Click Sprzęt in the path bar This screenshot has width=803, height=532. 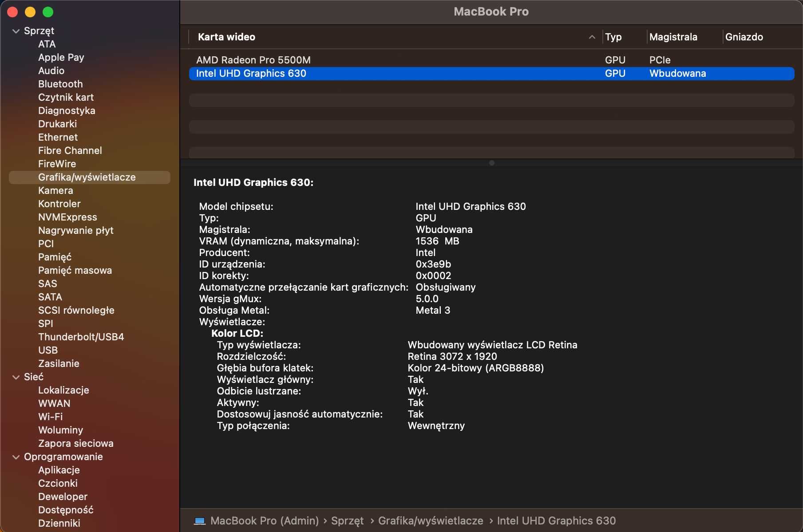tap(347, 521)
